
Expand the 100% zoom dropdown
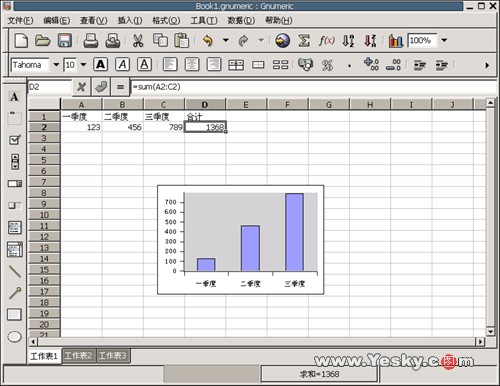[x=444, y=40]
